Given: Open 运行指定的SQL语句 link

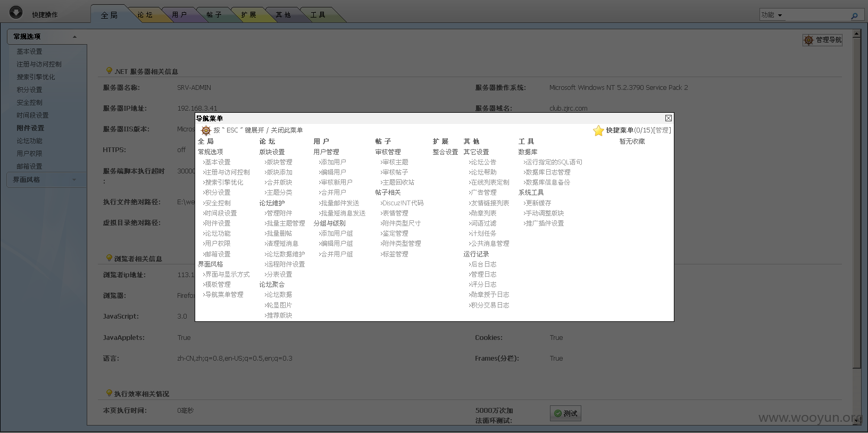Looking at the screenshot, I should pos(553,162).
